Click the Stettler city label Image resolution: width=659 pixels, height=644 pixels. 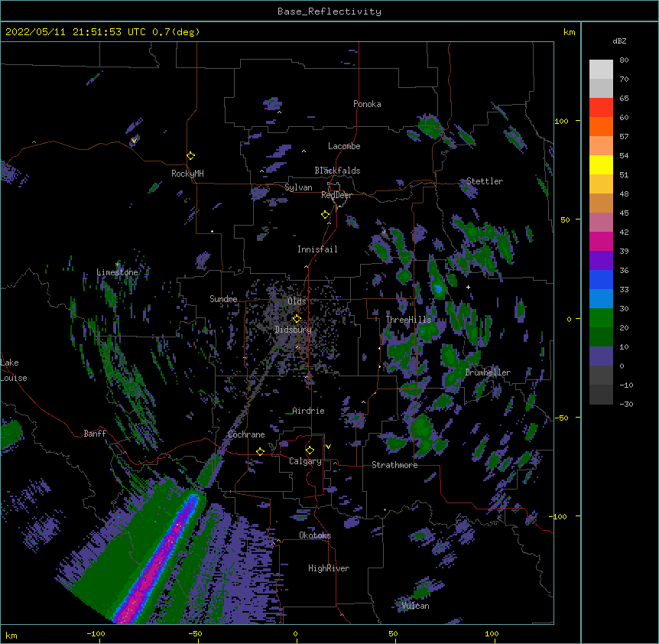[x=485, y=181]
